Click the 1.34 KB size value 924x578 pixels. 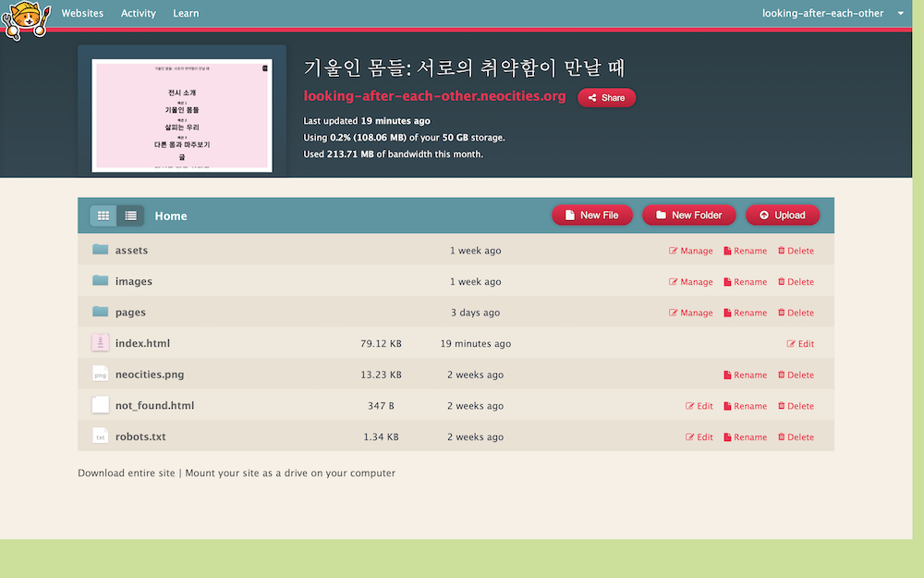click(381, 437)
